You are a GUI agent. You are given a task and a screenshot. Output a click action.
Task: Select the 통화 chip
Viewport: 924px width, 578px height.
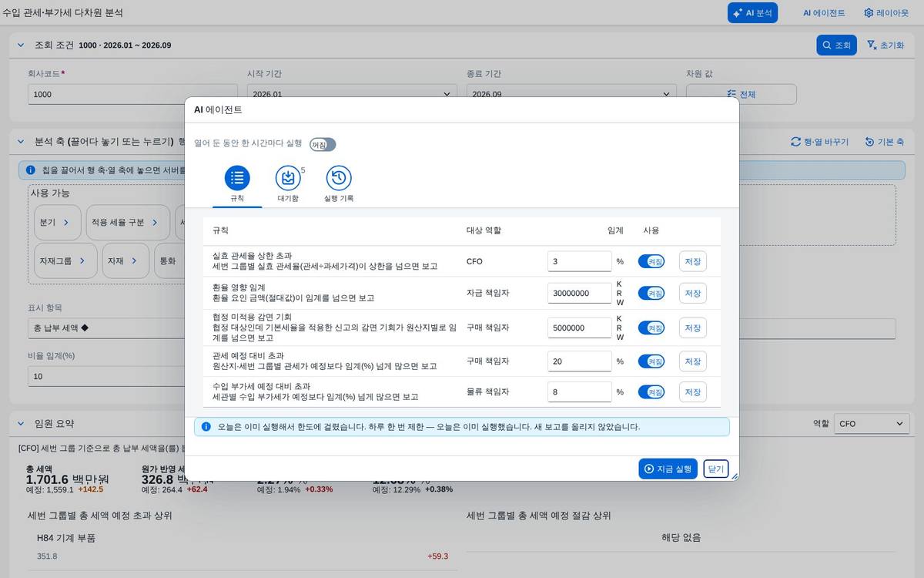pos(168,260)
